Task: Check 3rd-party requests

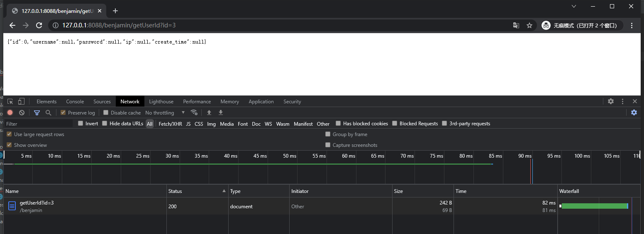Action: point(444,123)
